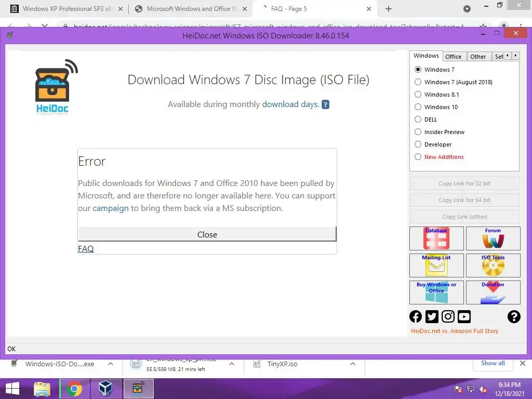Image resolution: width=532 pixels, height=399 pixels.
Task: Open the download days link
Action: tap(291, 104)
